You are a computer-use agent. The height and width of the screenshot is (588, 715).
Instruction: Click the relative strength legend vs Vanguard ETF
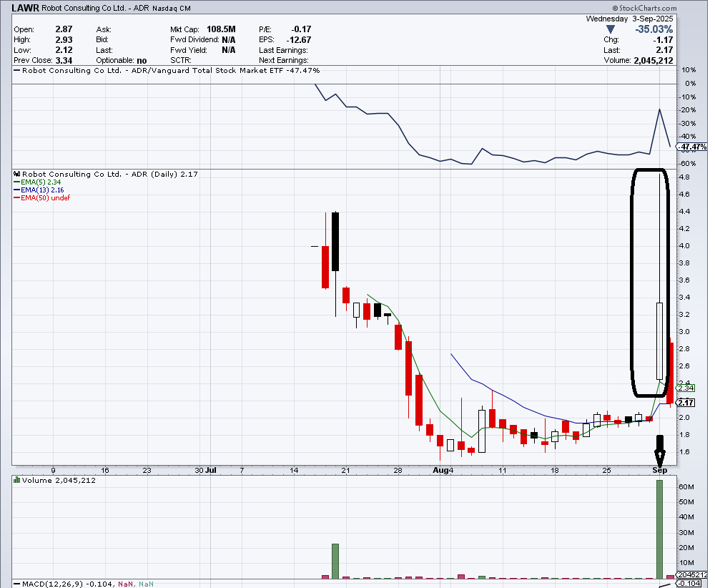(167, 70)
